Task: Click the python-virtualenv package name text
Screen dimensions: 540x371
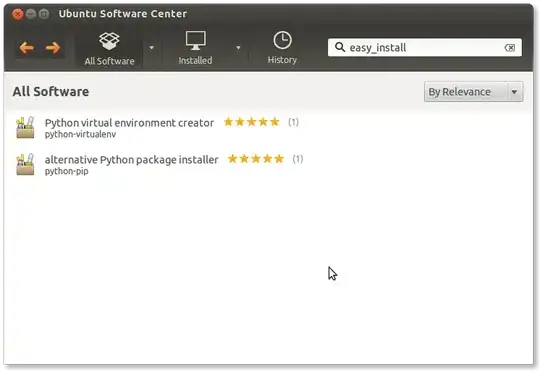Action: pyautogui.click(x=80, y=134)
